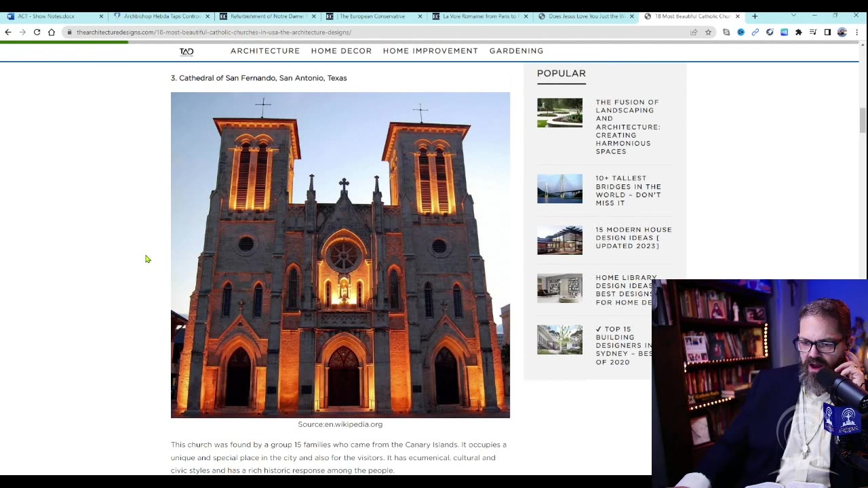This screenshot has width=868, height=488.
Task: Reload the current page
Action: [x=37, y=32]
